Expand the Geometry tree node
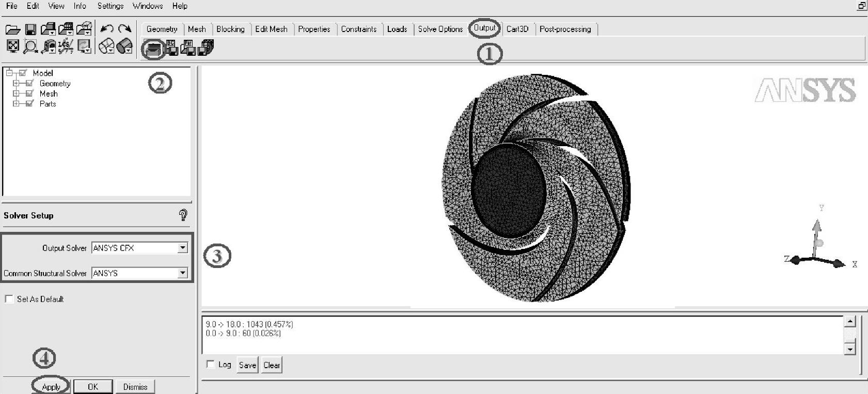 coord(16,83)
